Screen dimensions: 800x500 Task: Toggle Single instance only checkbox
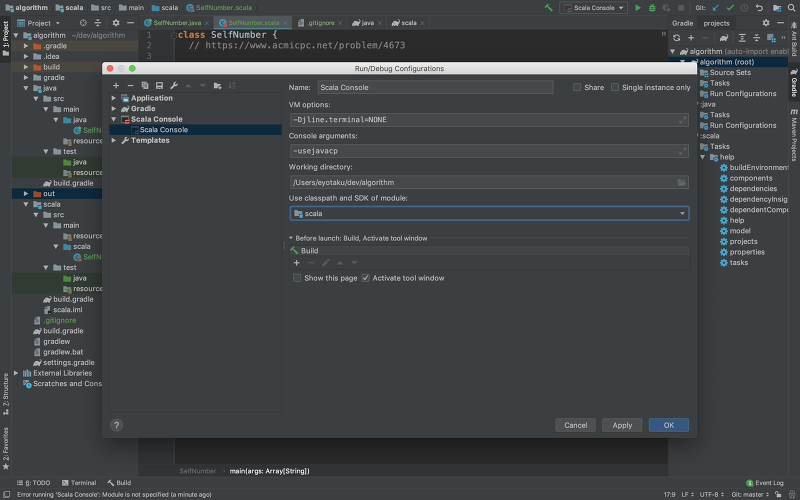(x=615, y=87)
